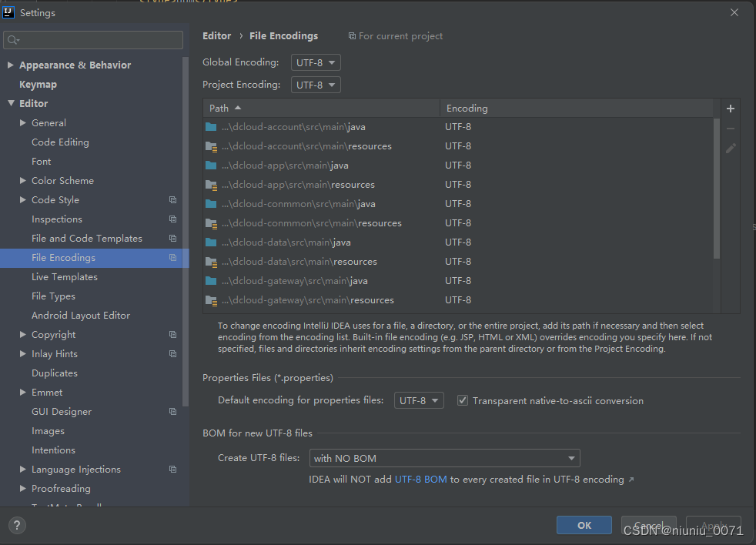This screenshot has height=545, width=756.
Task: Click the project-level icon next to Code Style
Action: point(172,199)
